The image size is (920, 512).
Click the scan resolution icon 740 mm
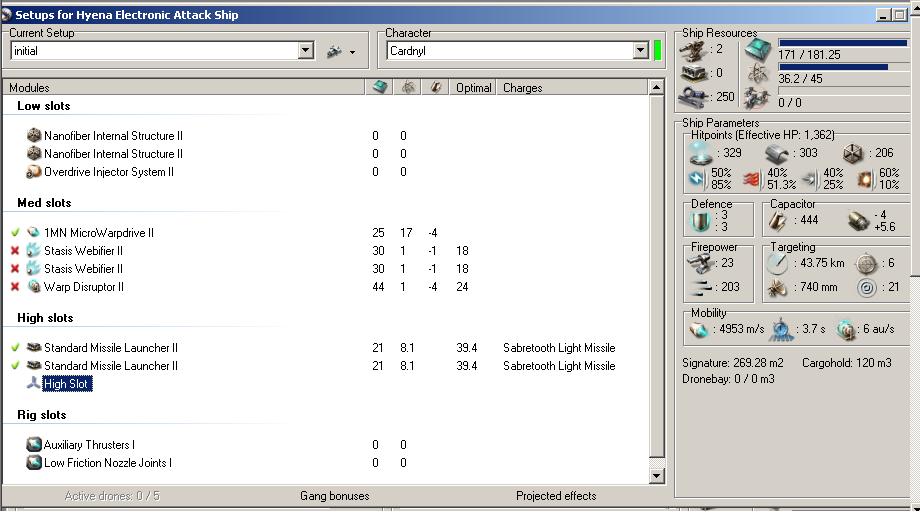[778, 288]
